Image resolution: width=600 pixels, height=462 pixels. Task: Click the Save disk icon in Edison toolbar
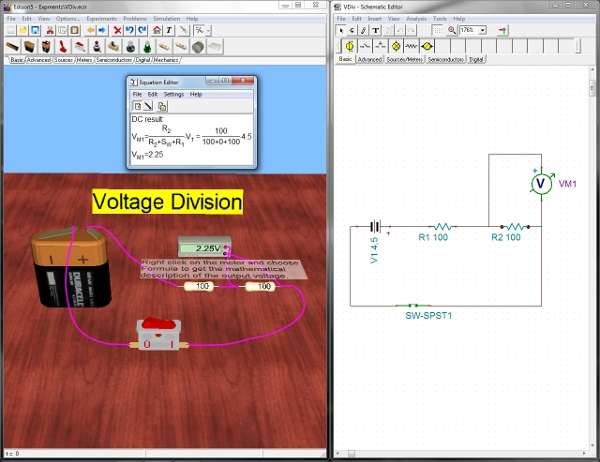[36, 30]
